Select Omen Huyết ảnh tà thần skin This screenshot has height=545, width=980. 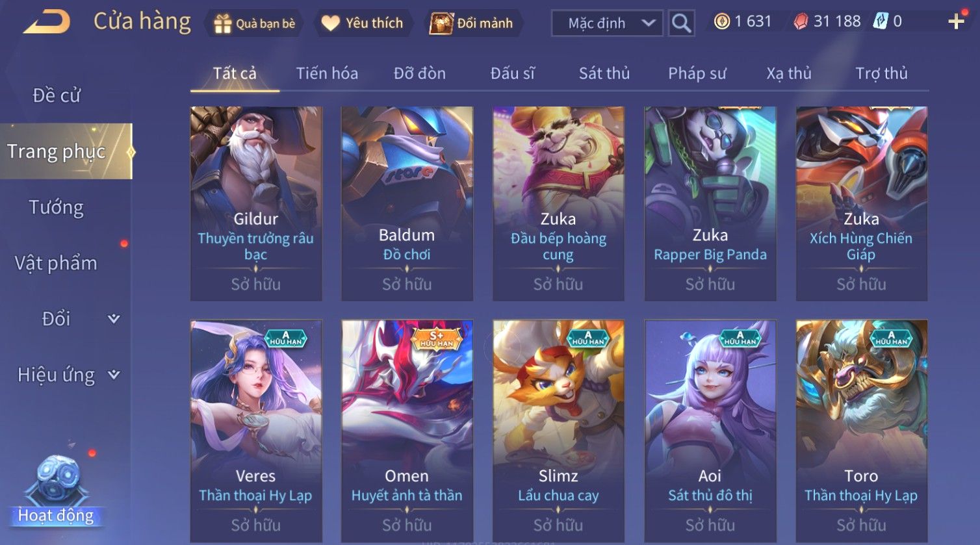[x=407, y=431]
